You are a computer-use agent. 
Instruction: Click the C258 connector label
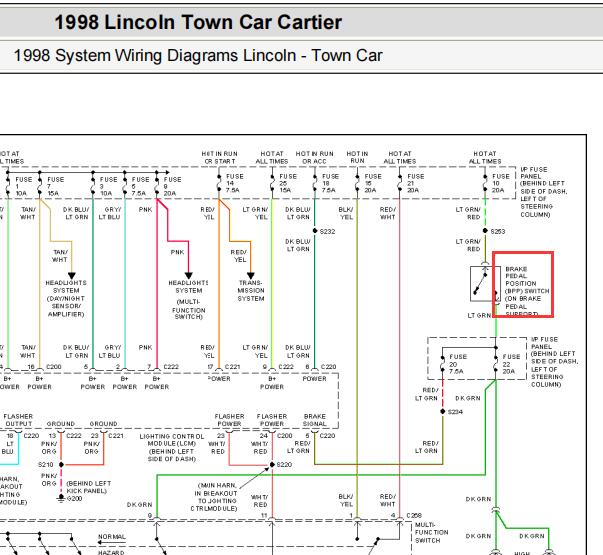pos(414,515)
